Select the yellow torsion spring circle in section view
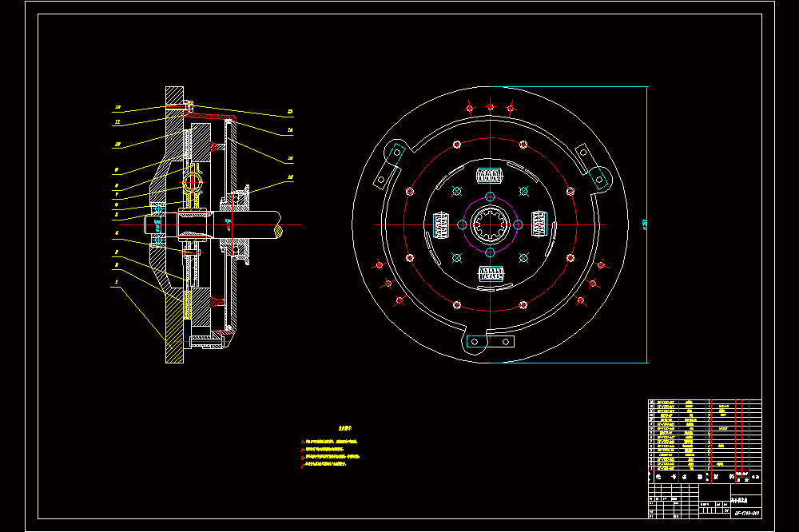 (193, 182)
